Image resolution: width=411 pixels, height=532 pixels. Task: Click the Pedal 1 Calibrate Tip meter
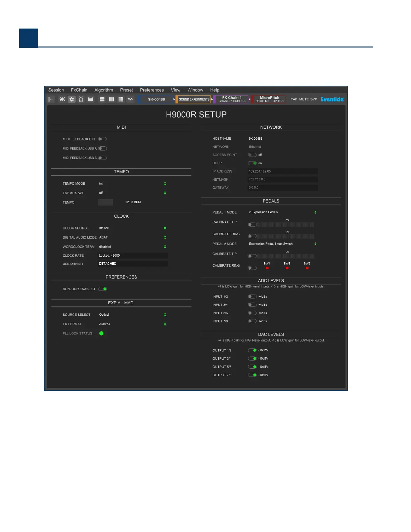pyautogui.click(x=286, y=225)
